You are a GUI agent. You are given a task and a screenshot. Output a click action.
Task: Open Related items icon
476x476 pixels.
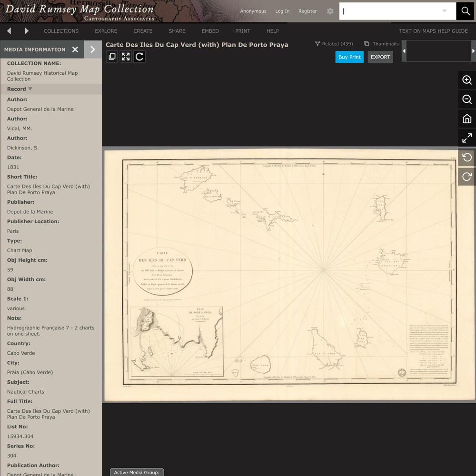(x=317, y=44)
